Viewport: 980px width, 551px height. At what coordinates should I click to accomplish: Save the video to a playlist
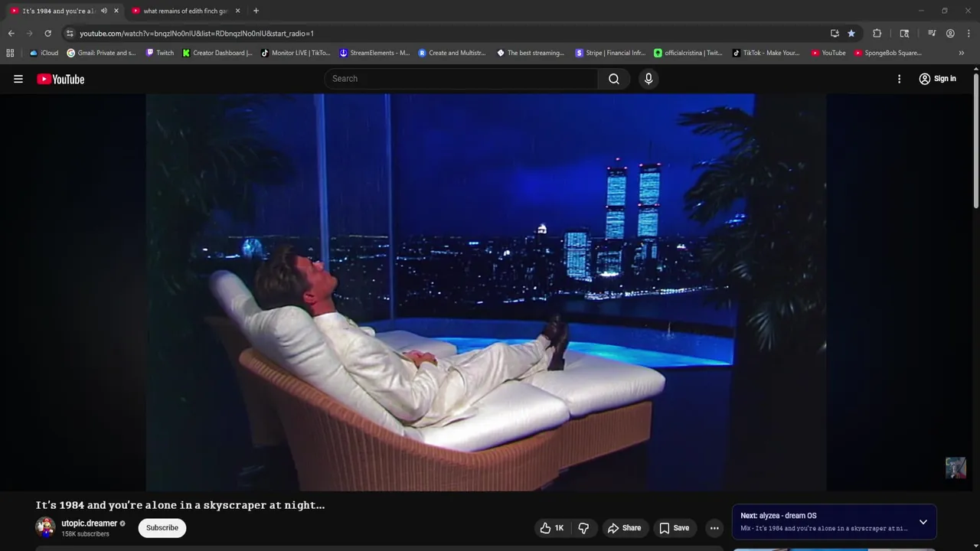(675, 528)
